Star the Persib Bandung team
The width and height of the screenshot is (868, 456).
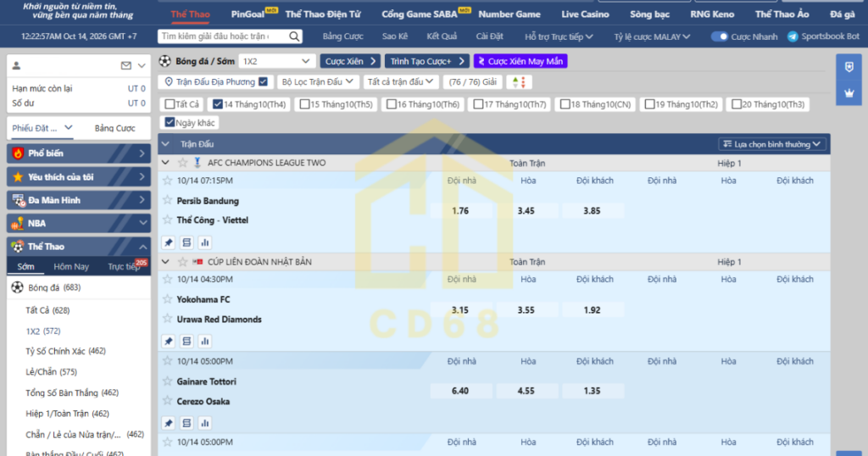tap(168, 200)
